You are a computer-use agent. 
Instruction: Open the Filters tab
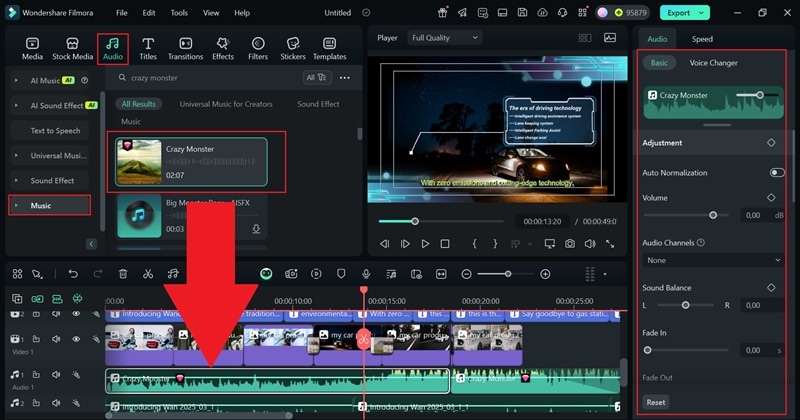(x=258, y=49)
